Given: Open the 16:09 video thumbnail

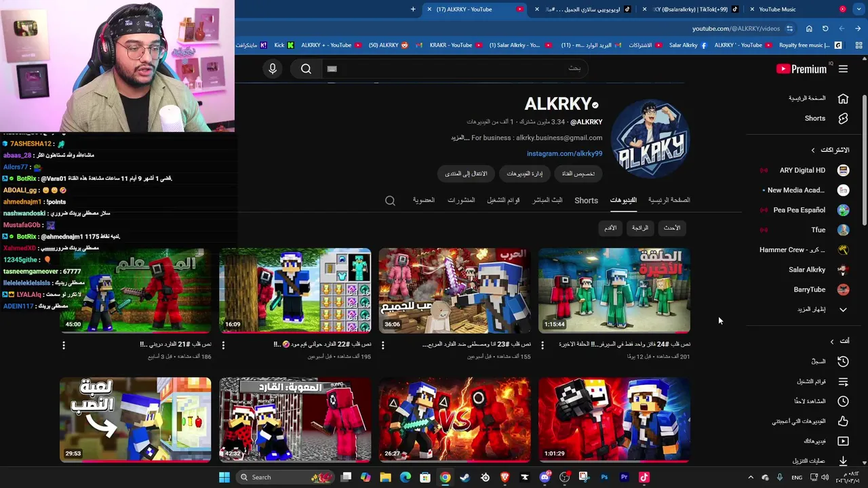Looking at the screenshot, I should click(x=295, y=291).
